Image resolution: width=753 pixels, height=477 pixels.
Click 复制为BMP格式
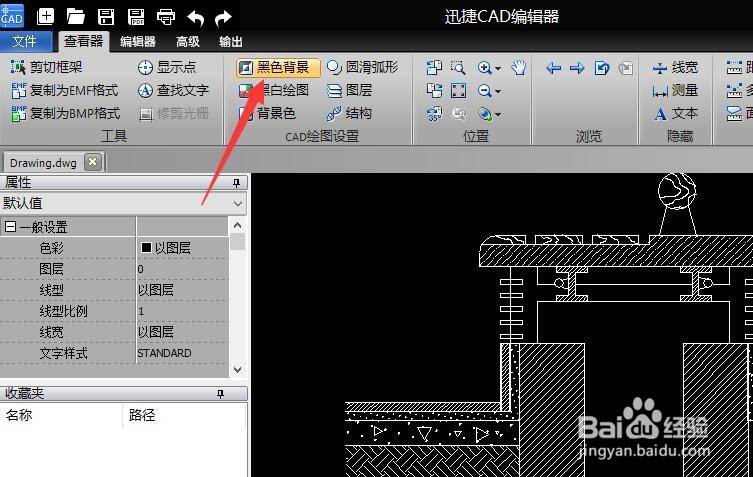(66, 113)
